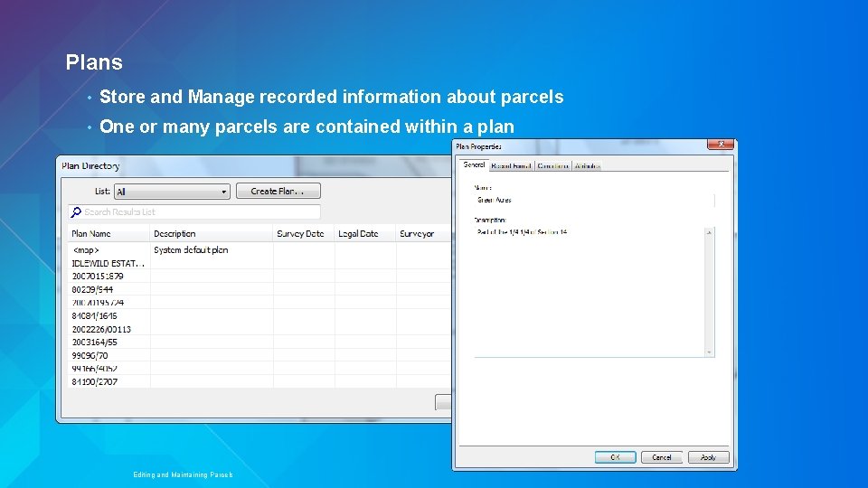The image size is (868, 488).
Task: Select the 'System default plan' description cell
Action: pyautogui.click(x=191, y=250)
